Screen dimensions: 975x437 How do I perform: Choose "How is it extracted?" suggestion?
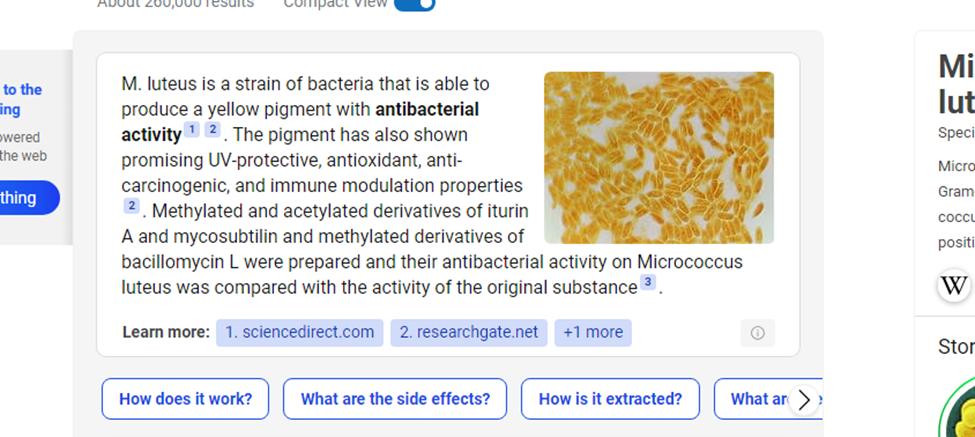point(610,399)
